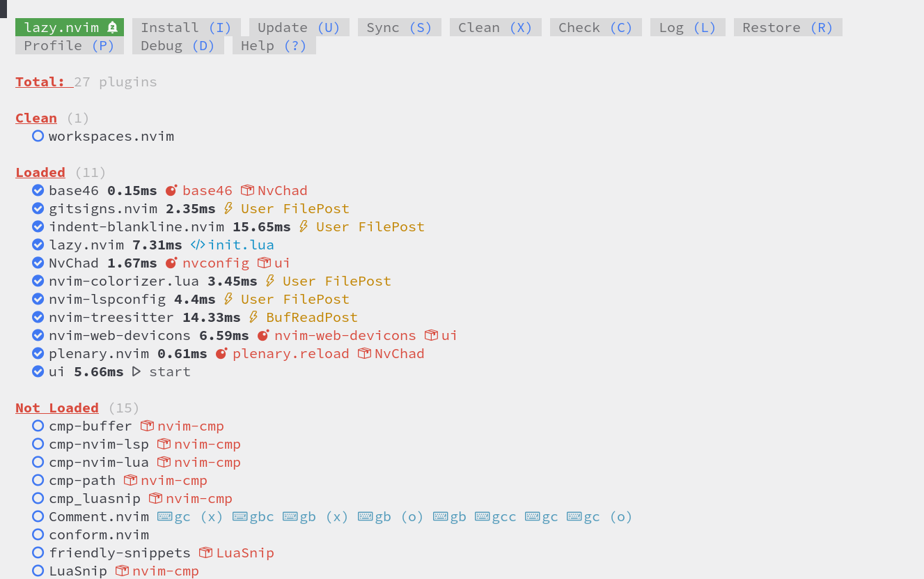This screenshot has width=924, height=579.
Task: Open the Update (U) tab
Action: coord(299,27)
